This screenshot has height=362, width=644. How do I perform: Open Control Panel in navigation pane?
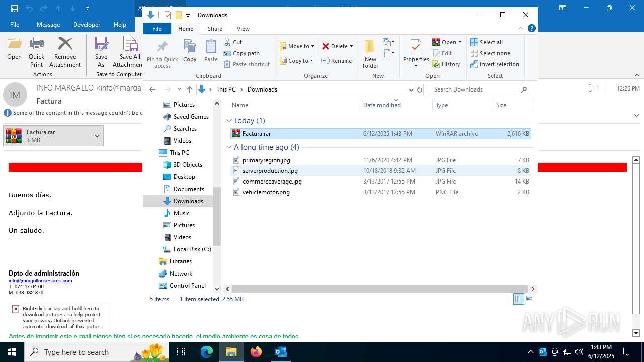tap(187, 286)
